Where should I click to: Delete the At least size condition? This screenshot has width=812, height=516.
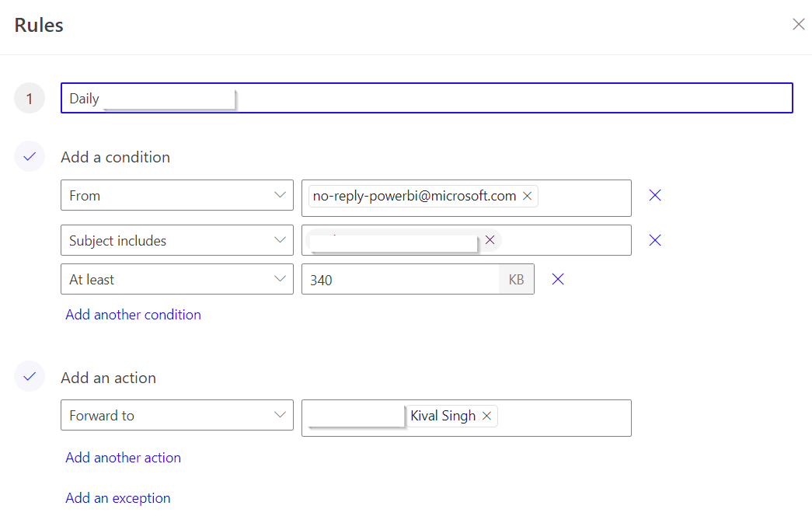point(558,279)
